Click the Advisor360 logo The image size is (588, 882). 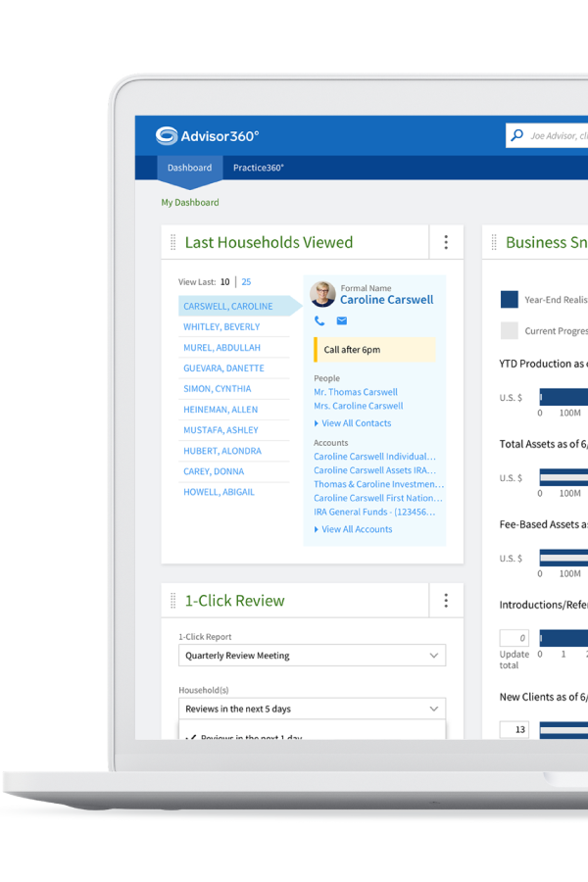(207, 135)
